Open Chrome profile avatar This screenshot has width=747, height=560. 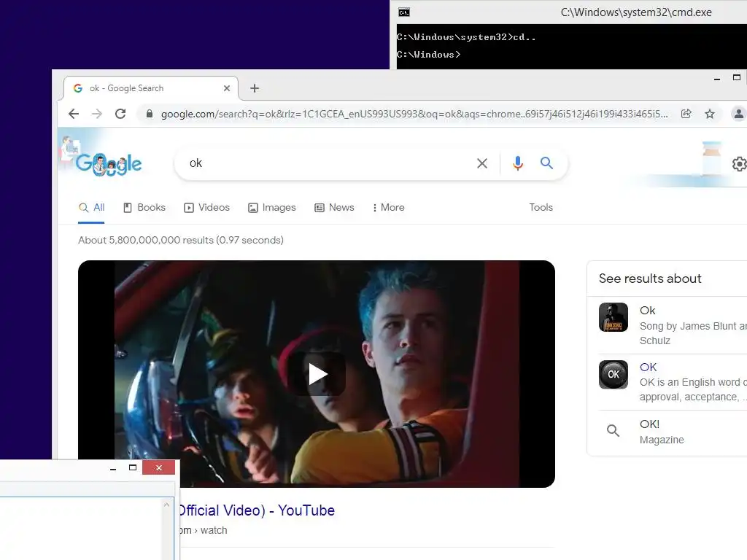click(738, 114)
